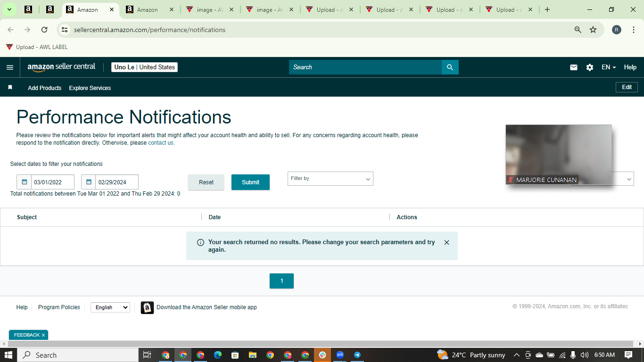Reload the page
644x362 pixels.
click(44, 30)
